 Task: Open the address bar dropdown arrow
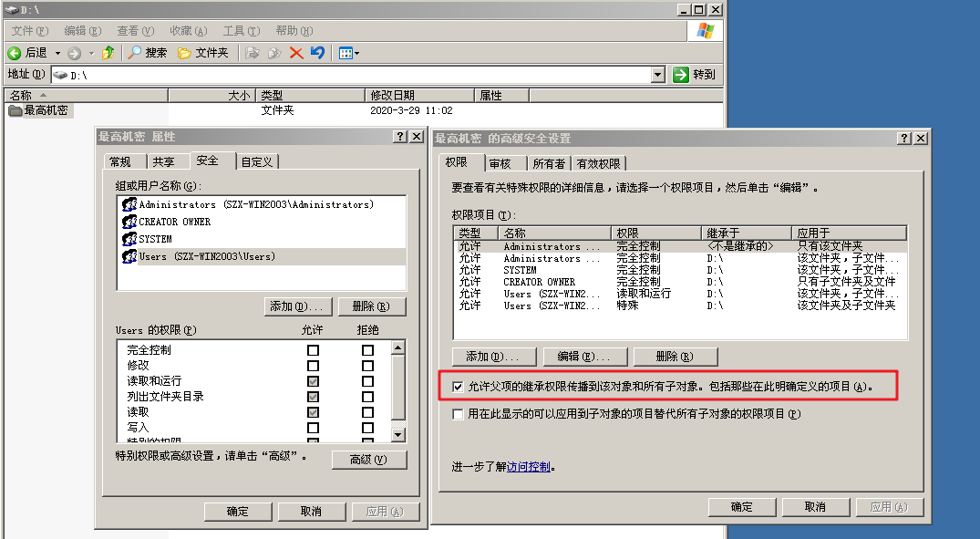click(657, 75)
